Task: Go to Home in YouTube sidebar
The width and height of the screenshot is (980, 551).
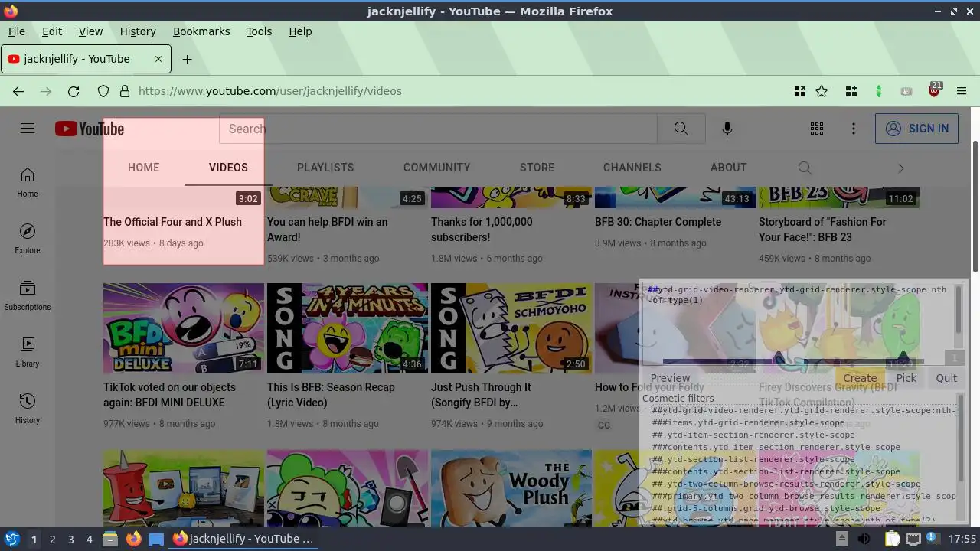Action: pyautogui.click(x=28, y=183)
